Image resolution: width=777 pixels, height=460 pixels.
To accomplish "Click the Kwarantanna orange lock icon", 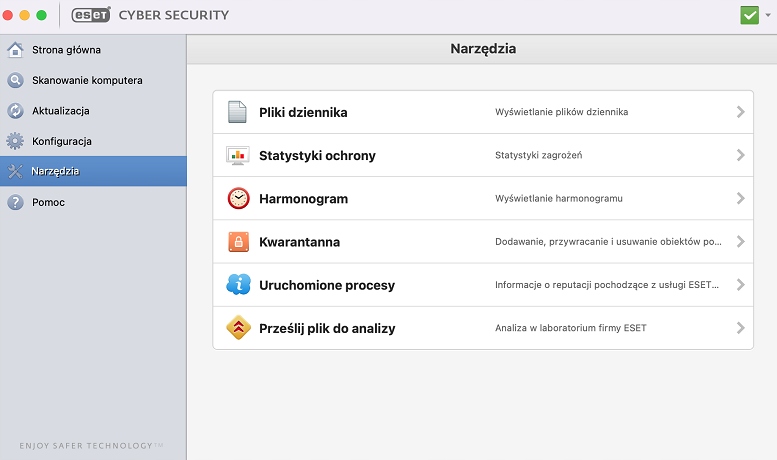I will pos(237,242).
